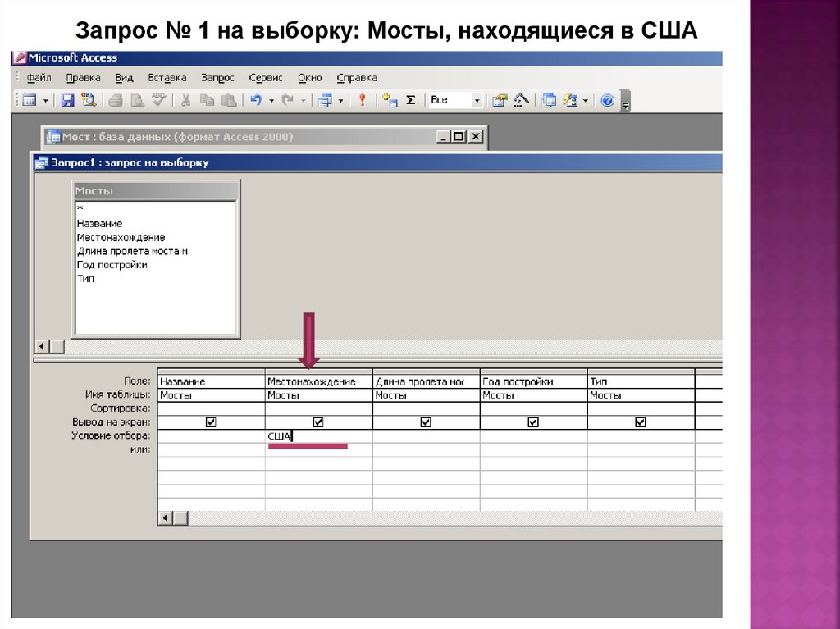The width and height of the screenshot is (840, 629).
Task: Click the Cut scissors icon
Action: click(185, 100)
